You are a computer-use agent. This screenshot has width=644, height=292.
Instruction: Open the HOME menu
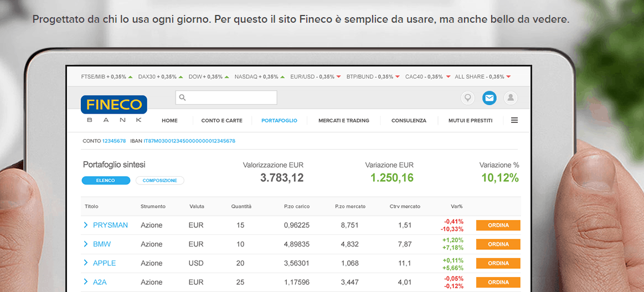click(x=169, y=121)
